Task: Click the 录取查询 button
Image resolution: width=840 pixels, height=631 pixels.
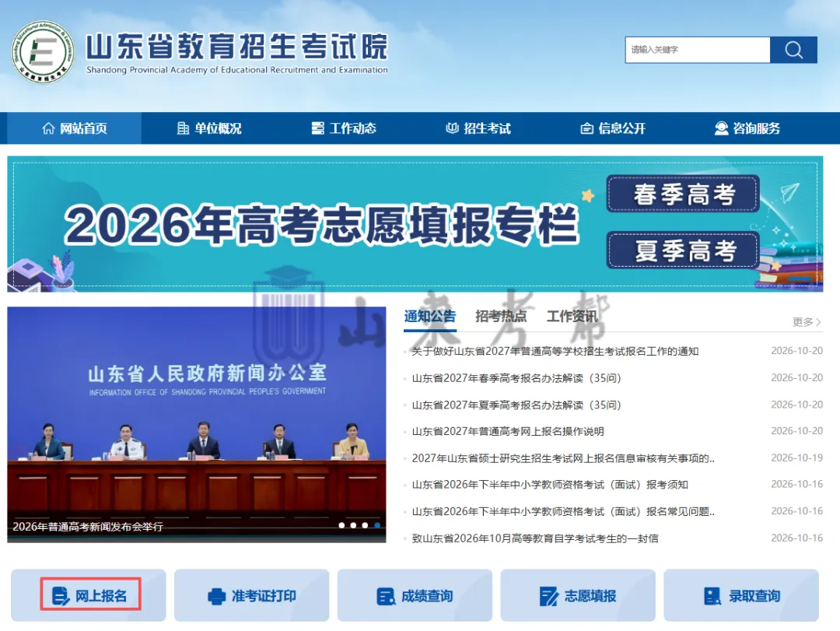Action: click(741, 595)
